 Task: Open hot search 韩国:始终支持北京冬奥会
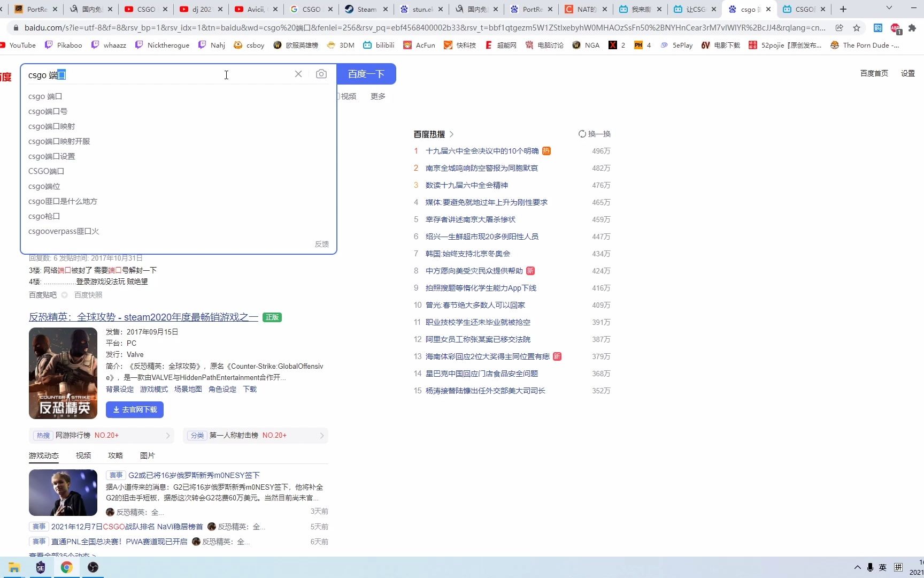coord(468,254)
